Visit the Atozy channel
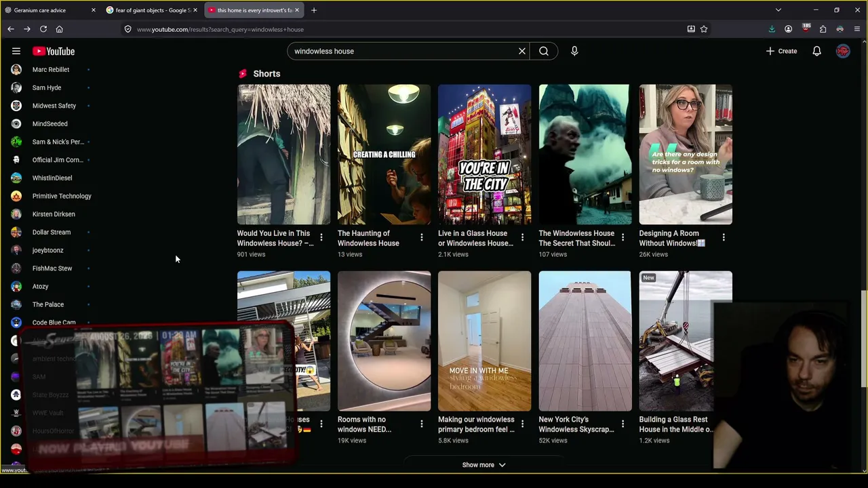Image resolution: width=868 pixels, height=488 pixels. click(x=41, y=287)
